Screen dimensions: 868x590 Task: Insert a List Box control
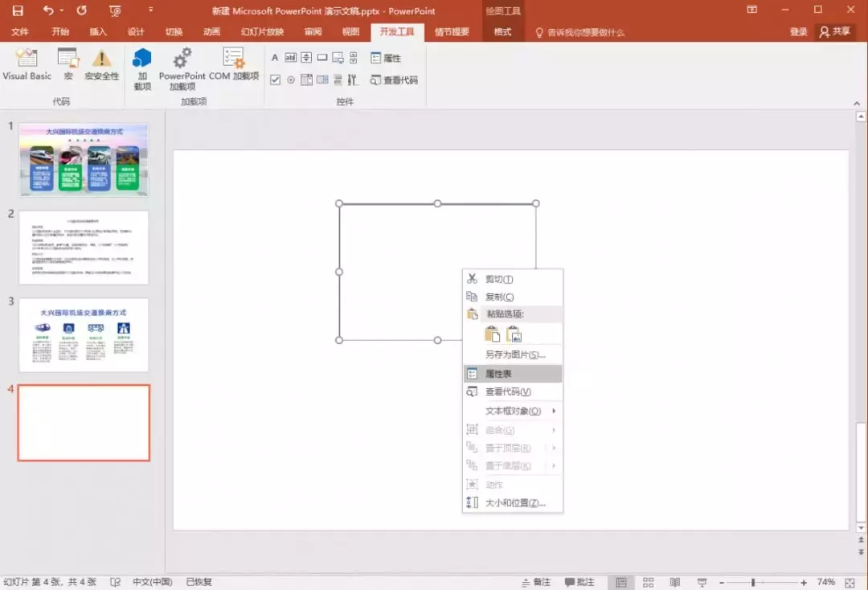(306, 80)
